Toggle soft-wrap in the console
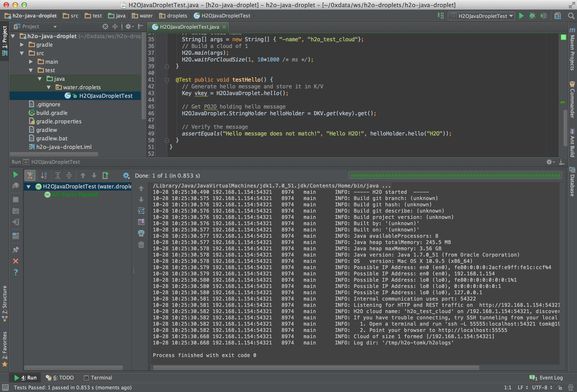Viewport: 577px width, 392px height. (141, 211)
